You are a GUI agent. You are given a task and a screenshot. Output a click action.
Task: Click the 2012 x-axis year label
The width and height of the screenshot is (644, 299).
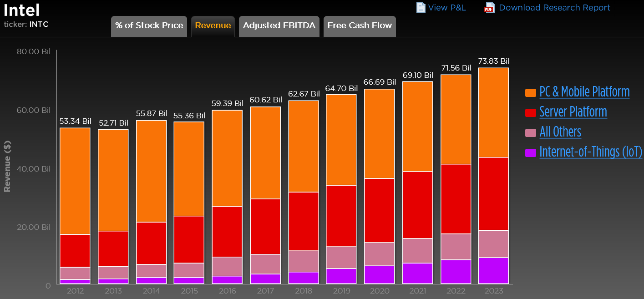point(75,291)
